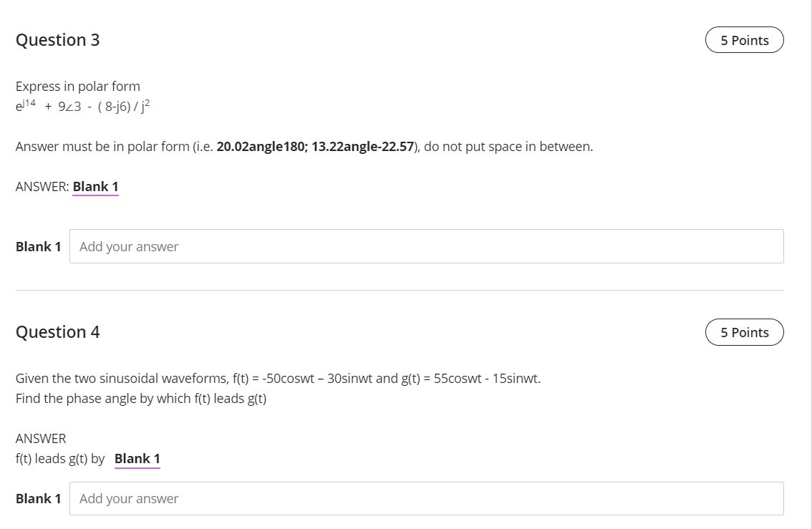Select the 'Question 3' heading
812x529 pixels.
point(58,40)
